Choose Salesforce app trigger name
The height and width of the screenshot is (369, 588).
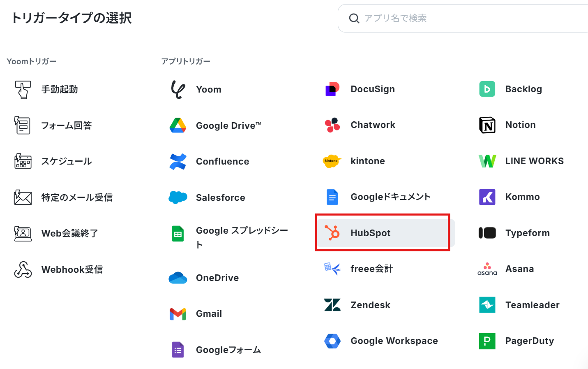tap(221, 197)
